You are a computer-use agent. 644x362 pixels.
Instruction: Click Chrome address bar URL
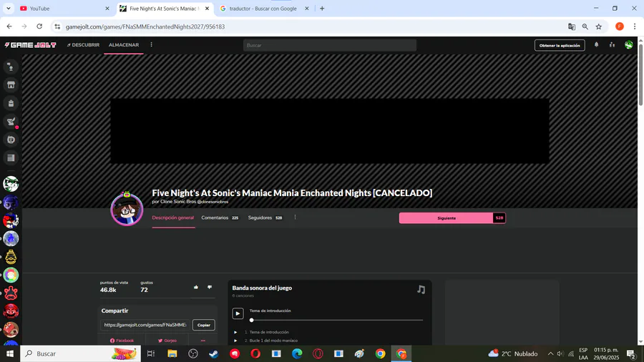145,26
